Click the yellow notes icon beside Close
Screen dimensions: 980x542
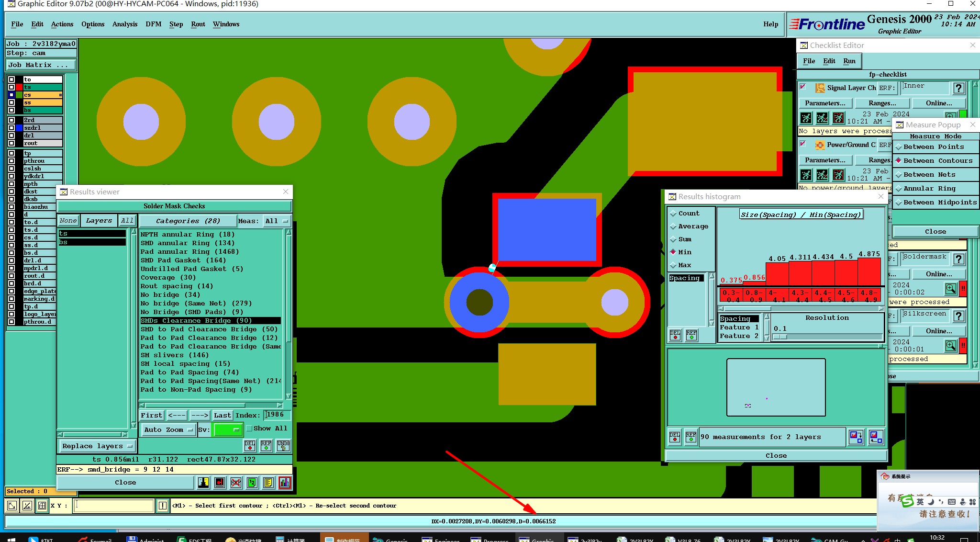tap(268, 483)
